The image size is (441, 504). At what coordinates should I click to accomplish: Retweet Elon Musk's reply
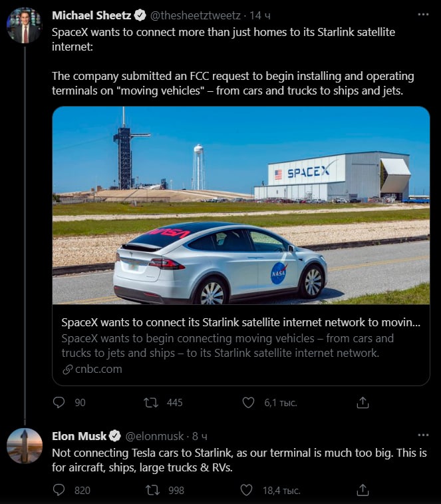152,490
